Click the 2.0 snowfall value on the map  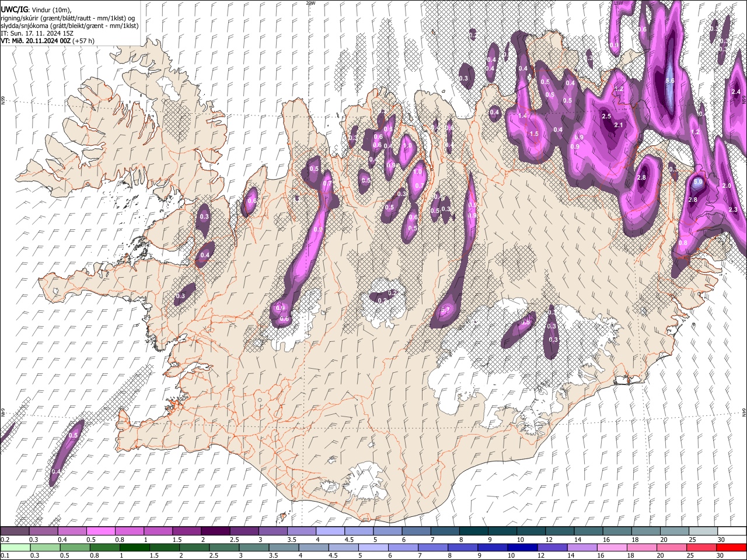(727, 185)
